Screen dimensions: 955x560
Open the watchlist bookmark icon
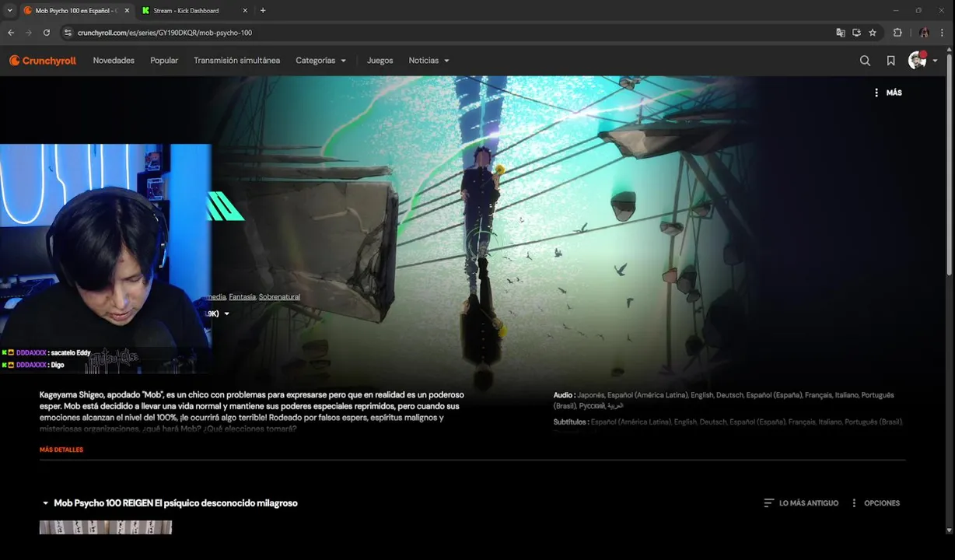tap(891, 61)
